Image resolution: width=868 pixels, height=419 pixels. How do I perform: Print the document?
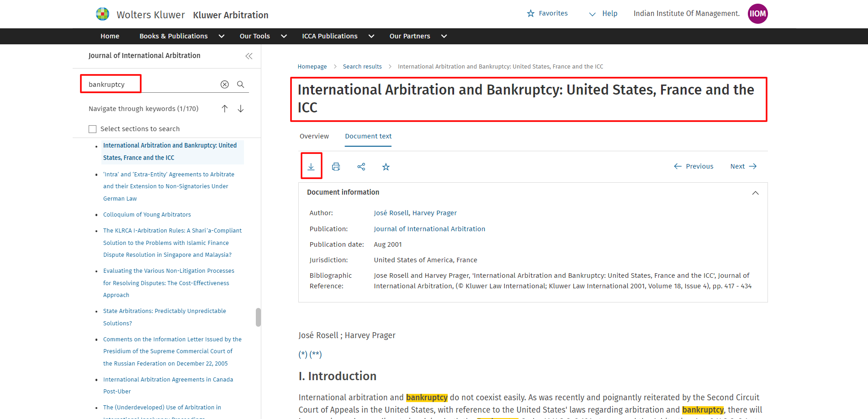point(336,167)
